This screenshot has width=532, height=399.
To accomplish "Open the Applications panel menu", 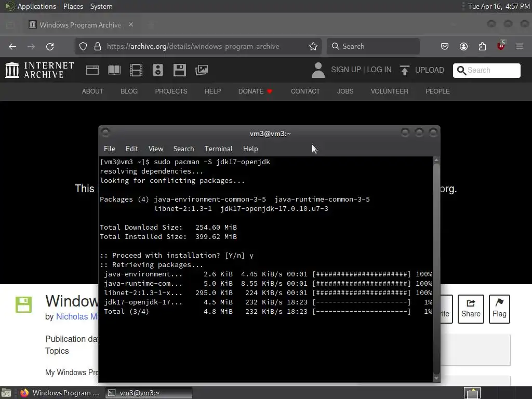I will 37,6.
